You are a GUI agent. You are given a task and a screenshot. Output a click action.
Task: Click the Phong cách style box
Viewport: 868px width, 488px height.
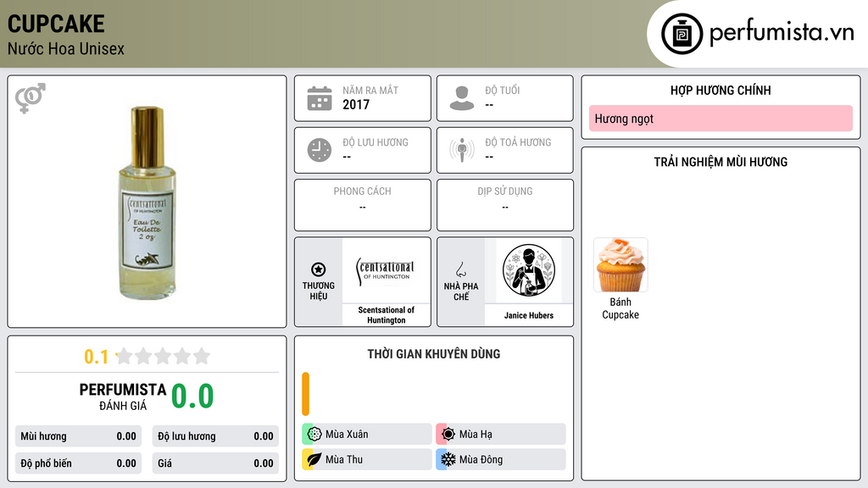[363, 205]
